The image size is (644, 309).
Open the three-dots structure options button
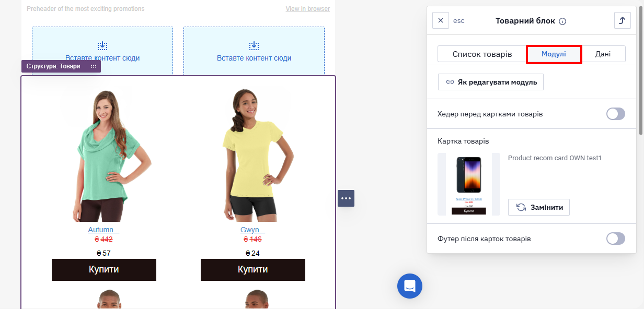pos(346,198)
